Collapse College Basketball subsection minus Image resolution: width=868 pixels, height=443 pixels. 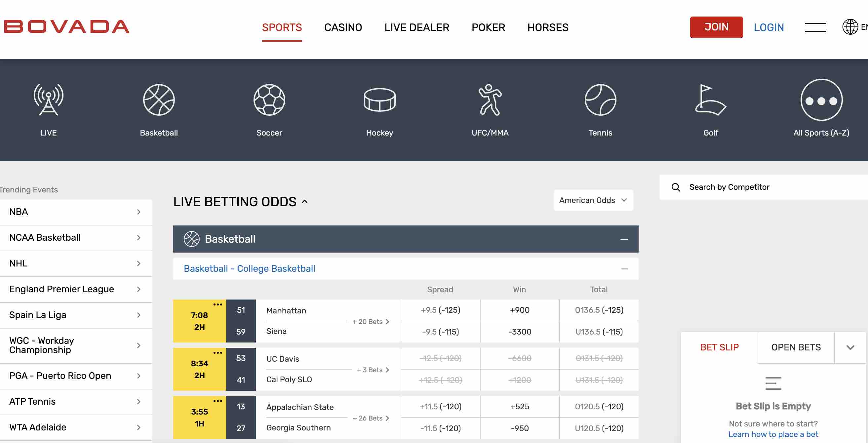624,269
